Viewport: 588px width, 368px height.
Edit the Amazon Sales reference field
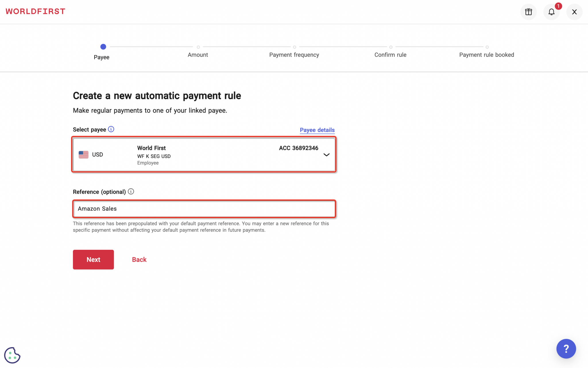coord(204,209)
